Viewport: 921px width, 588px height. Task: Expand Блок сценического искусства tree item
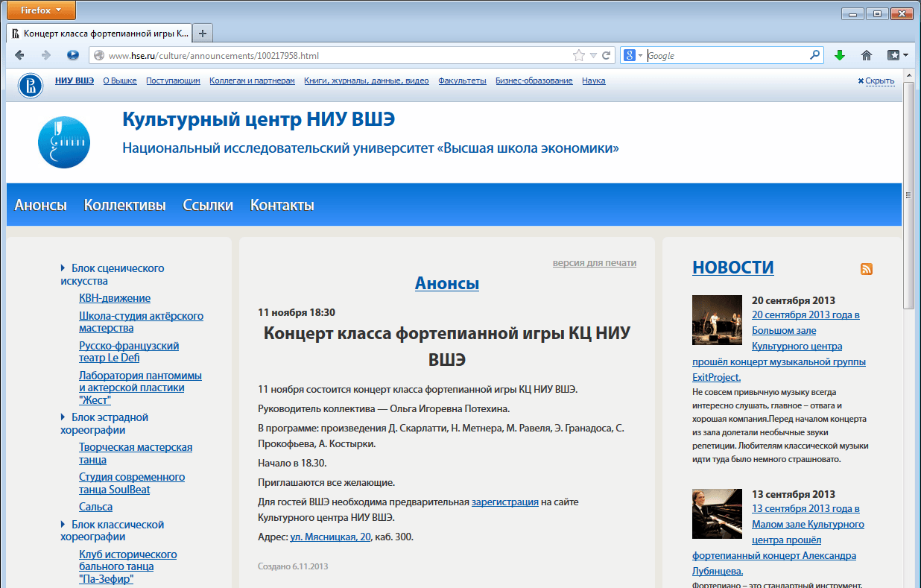point(63,268)
